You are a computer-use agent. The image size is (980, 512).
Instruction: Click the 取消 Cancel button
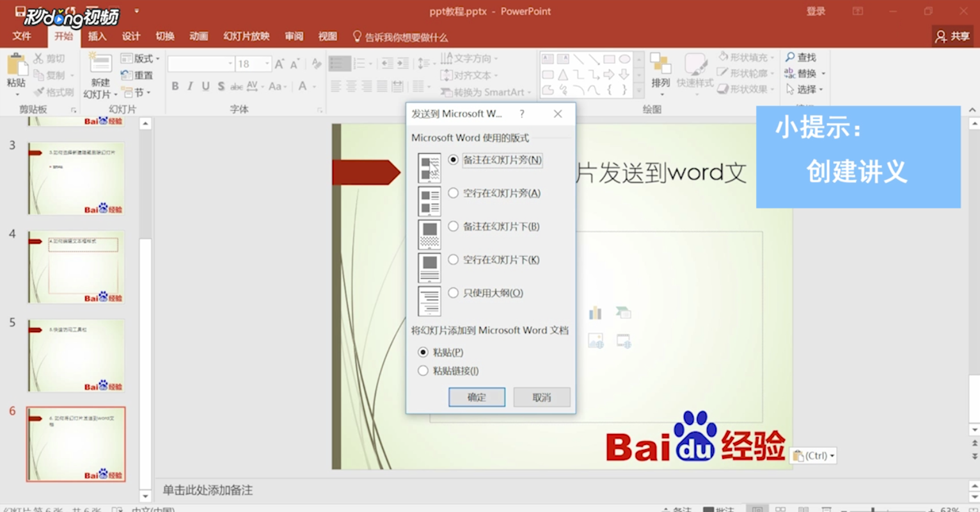pos(542,397)
